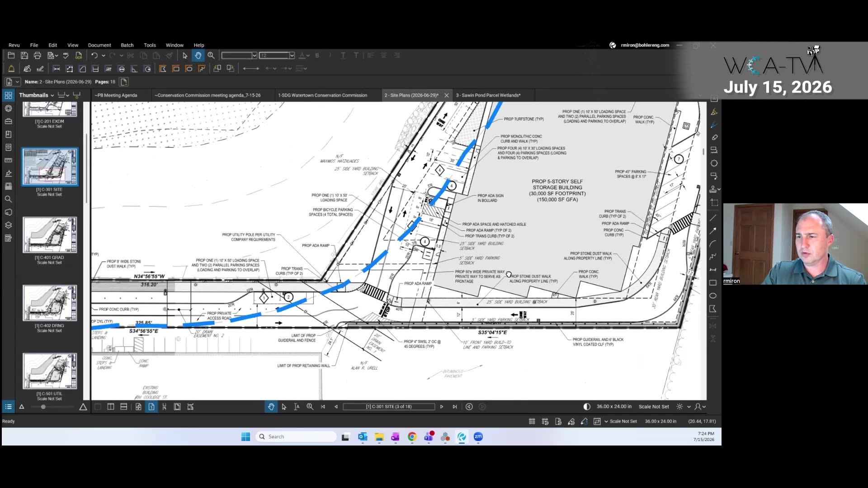Expand the undo history dropdown arrow

104,56
